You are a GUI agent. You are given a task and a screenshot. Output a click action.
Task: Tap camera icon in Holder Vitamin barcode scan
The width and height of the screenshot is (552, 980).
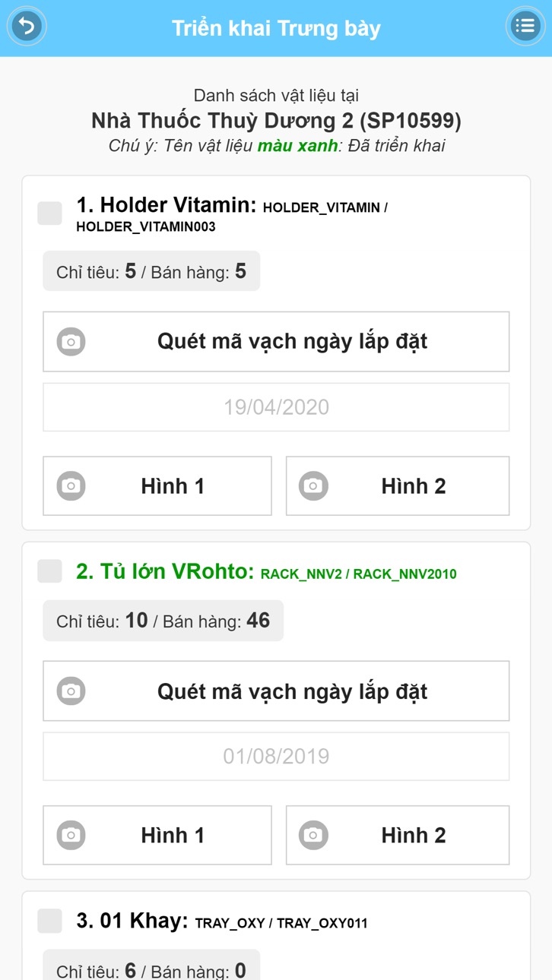click(x=71, y=342)
